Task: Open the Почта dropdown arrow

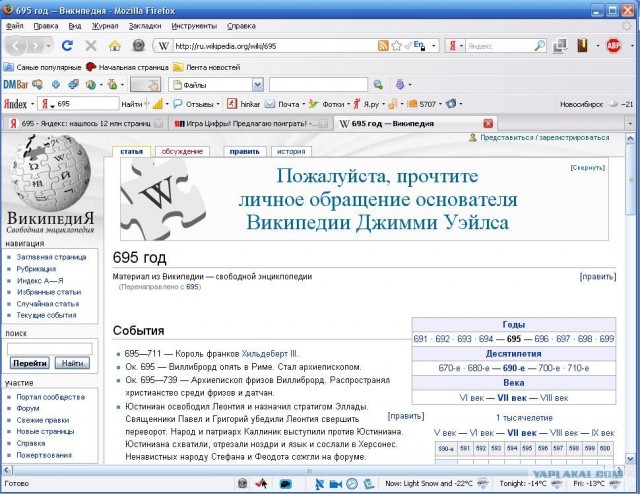Action: (x=304, y=105)
